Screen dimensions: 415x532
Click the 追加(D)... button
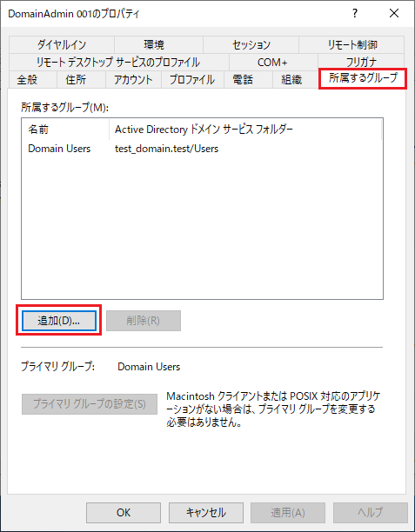[59, 320]
